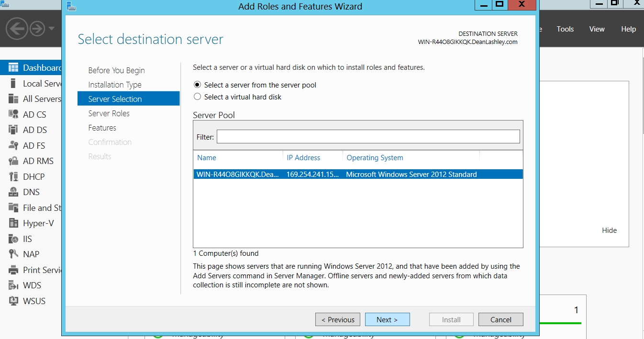The height and width of the screenshot is (339, 644).
Task: Open the Tools menu
Action: pyautogui.click(x=565, y=29)
